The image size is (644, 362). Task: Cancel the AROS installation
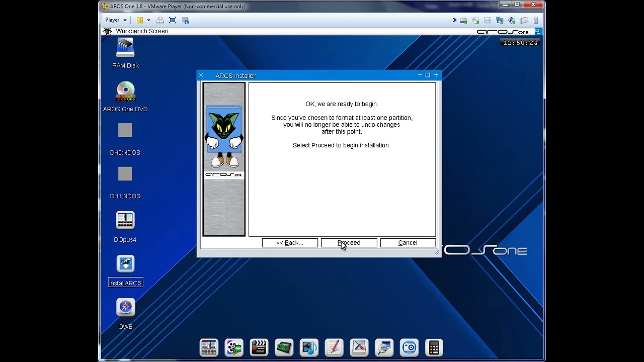coord(408,243)
